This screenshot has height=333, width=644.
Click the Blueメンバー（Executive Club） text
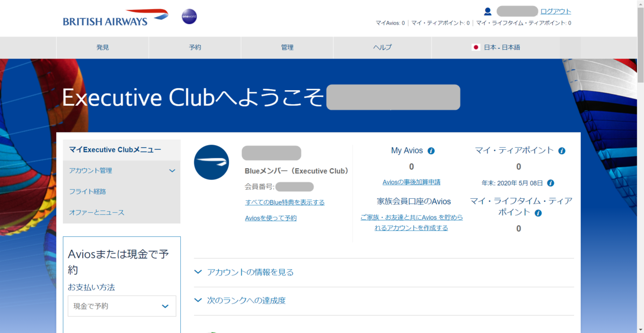(297, 171)
